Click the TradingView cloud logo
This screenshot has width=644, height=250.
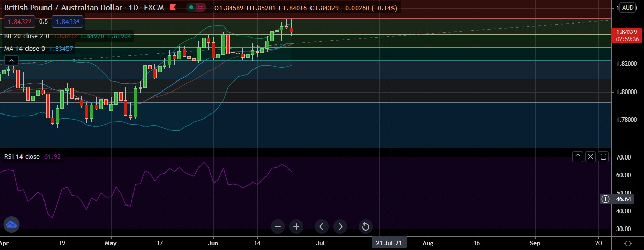11,224
